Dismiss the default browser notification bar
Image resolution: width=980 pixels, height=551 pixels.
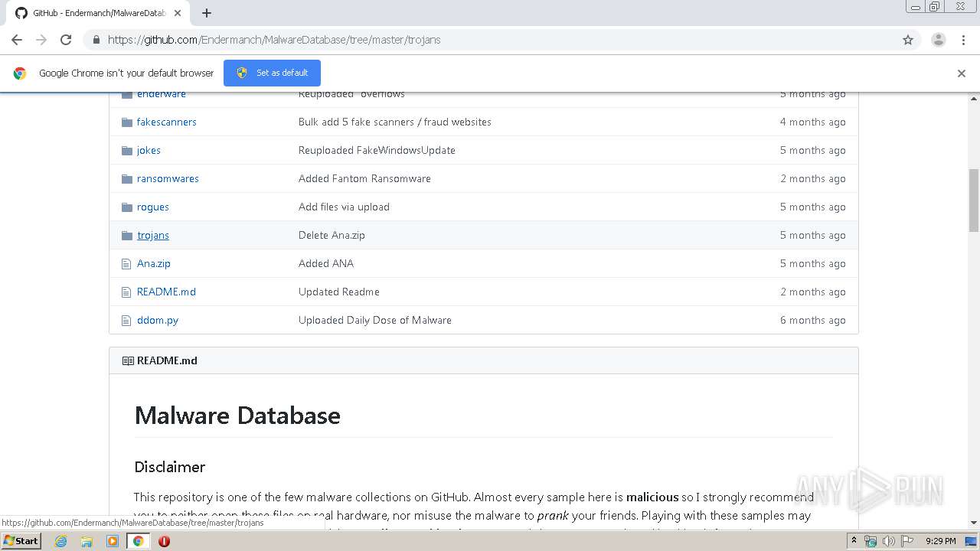[962, 73]
